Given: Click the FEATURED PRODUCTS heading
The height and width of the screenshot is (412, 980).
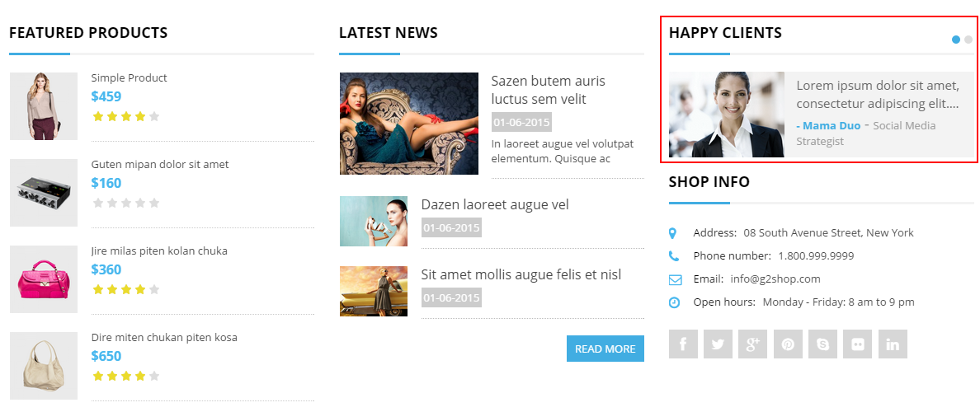Looking at the screenshot, I should tap(88, 33).
